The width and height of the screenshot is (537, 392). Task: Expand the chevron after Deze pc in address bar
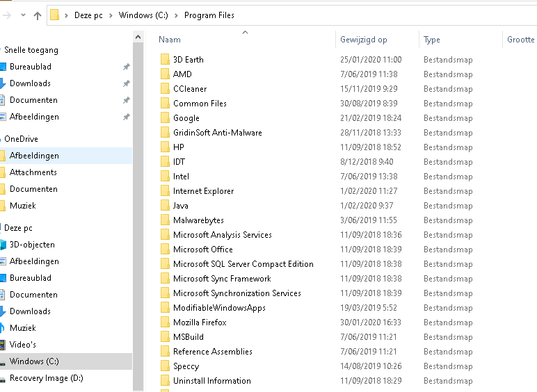pos(111,15)
